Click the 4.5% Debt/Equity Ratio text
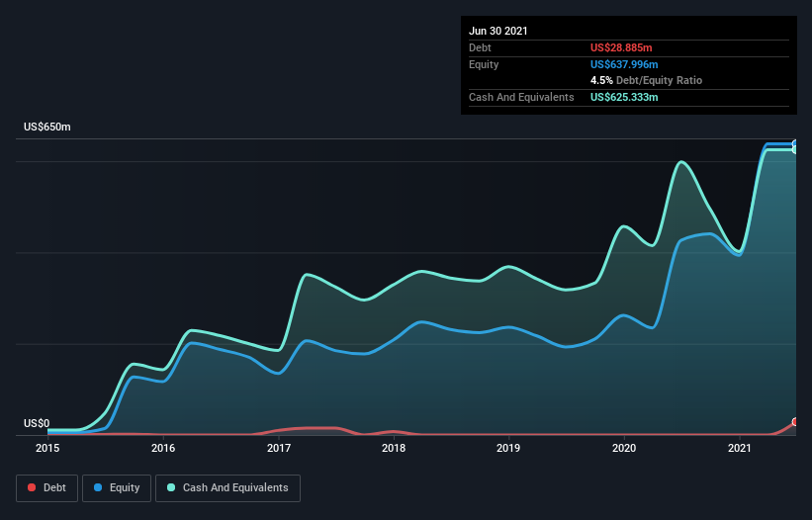The height and width of the screenshot is (520, 812). [646, 81]
